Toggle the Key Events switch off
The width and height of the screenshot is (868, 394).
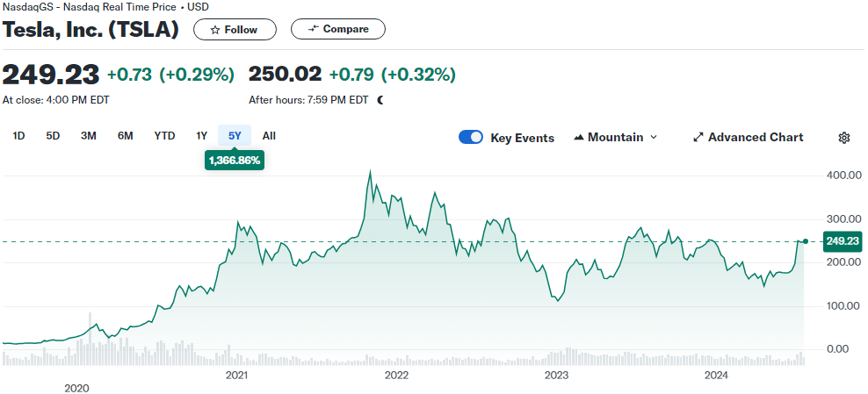coord(471,138)
